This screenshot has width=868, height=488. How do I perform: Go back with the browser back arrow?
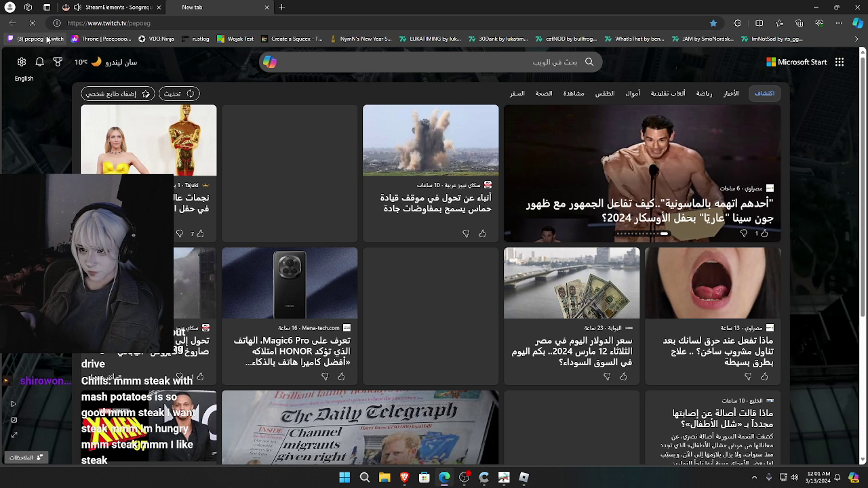point(12,23)
